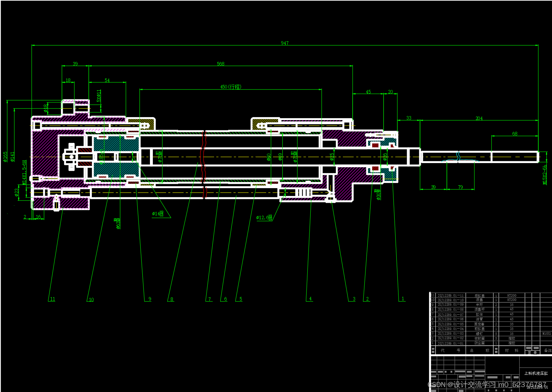Select balloon number 7 below the drawing
Screen dimensions: 552x392
tap(210, 299)
